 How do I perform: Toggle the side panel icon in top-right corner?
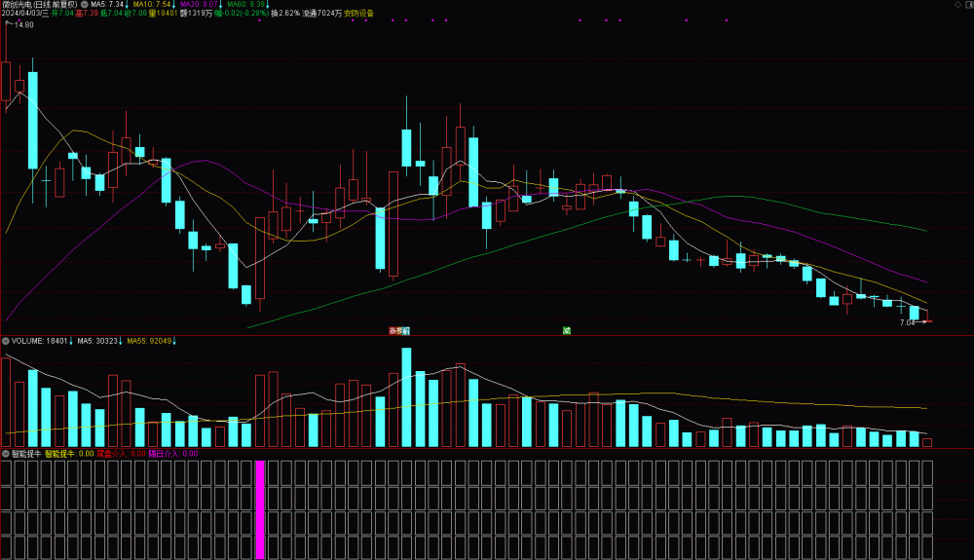point(969,4)
